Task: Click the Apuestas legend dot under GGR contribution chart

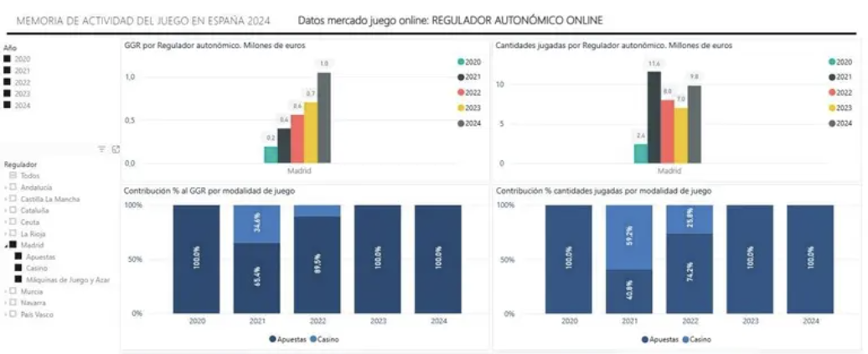Action: pyautogui.click(x=273, y=339)
